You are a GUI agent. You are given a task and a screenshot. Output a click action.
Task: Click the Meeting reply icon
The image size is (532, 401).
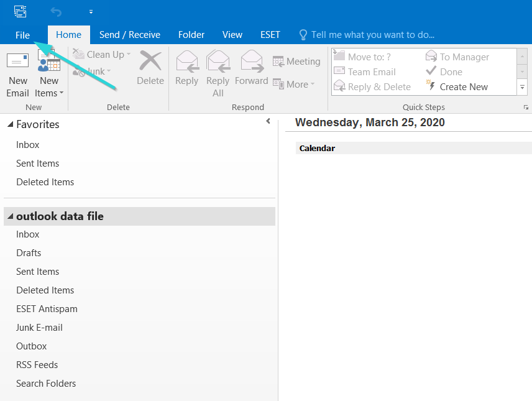(278, 62)
